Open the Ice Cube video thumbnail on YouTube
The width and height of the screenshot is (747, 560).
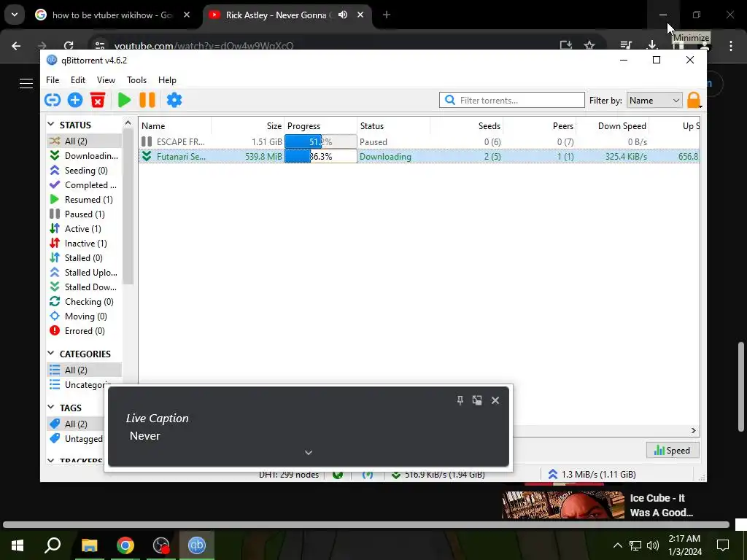coord(562,505)
